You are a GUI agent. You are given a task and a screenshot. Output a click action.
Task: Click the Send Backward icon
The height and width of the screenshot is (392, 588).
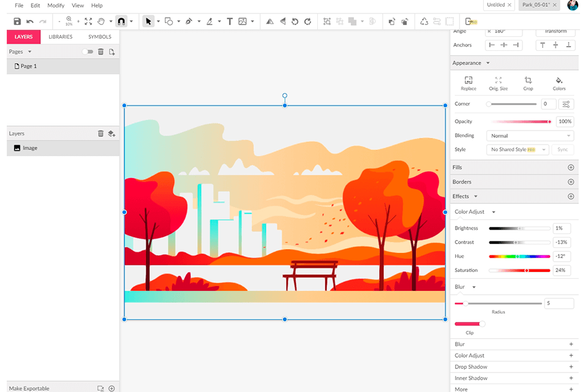coord(405,22)
